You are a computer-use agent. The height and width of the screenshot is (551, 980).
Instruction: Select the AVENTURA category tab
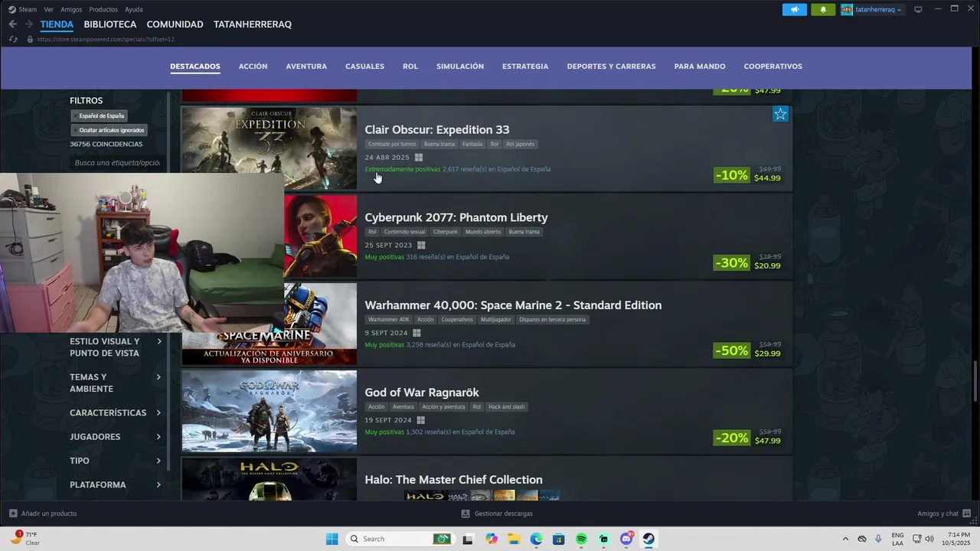click(x=306, y=67)
